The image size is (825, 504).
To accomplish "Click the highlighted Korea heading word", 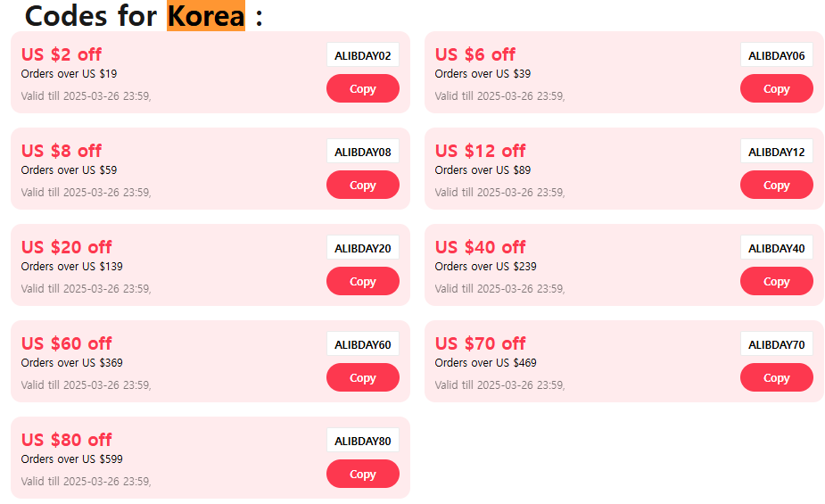I will 206,16.
